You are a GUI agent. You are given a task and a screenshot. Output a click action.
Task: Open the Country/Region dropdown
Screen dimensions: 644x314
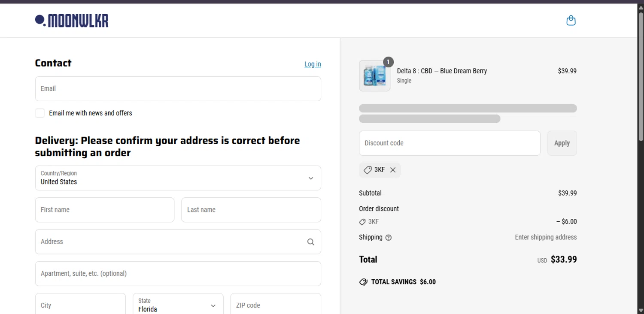coord(178,178)
